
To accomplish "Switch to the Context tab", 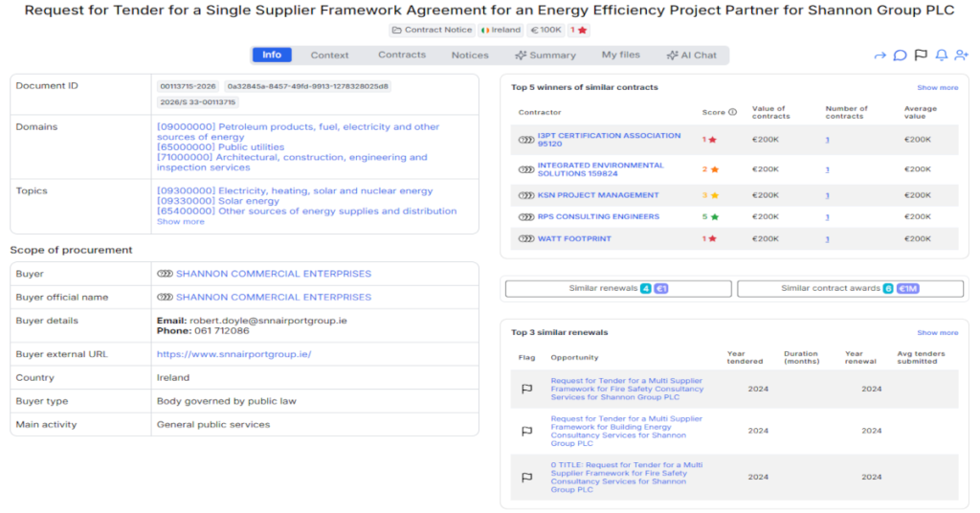I will (x=329, y=55).
